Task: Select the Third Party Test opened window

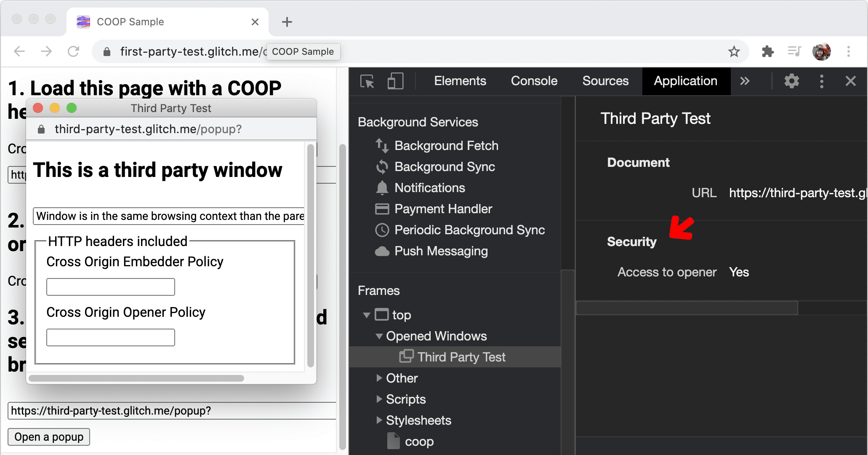Action: (459, 357)
